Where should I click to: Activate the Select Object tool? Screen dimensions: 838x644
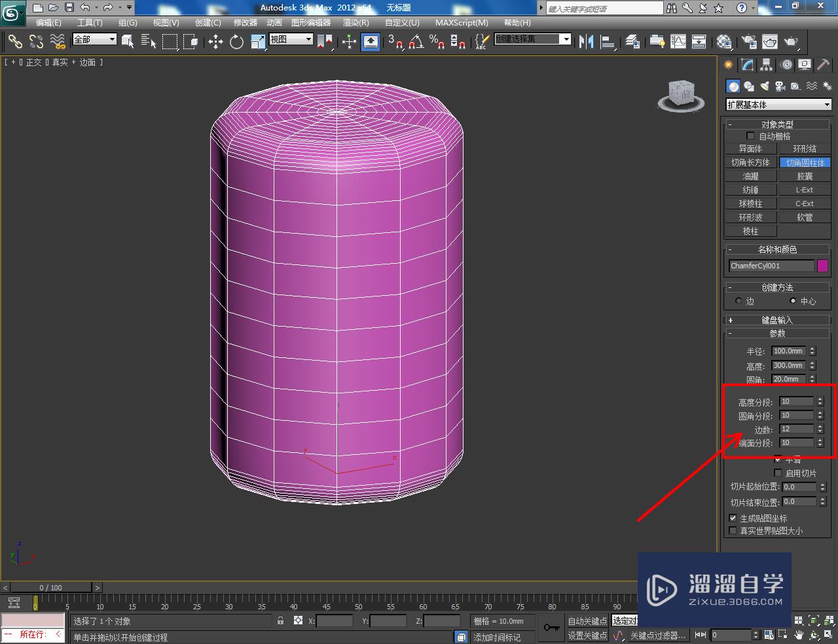128,42
